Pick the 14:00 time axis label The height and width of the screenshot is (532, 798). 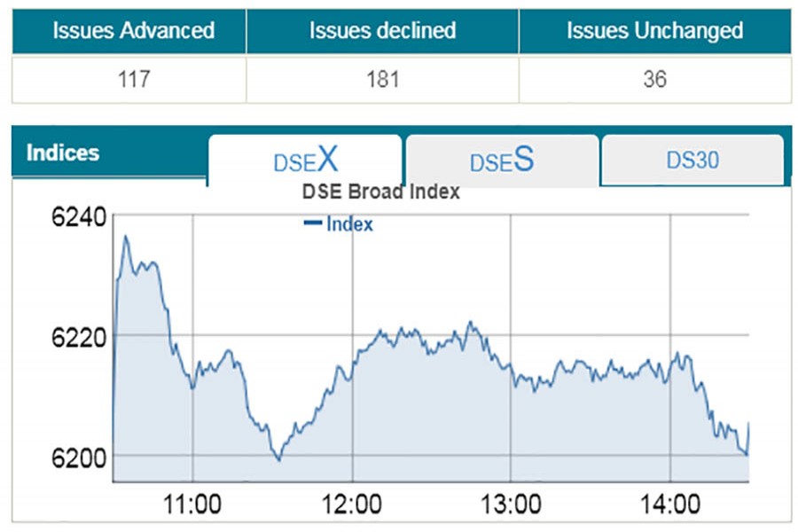click(669, 506)
